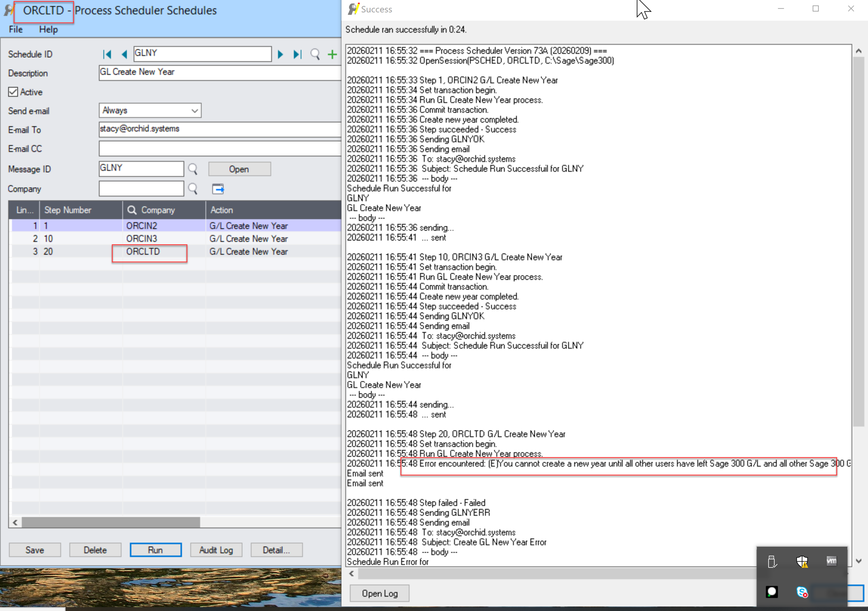Create new schedule with green plus
Screen dimensions: 868x611
(332, 54)
